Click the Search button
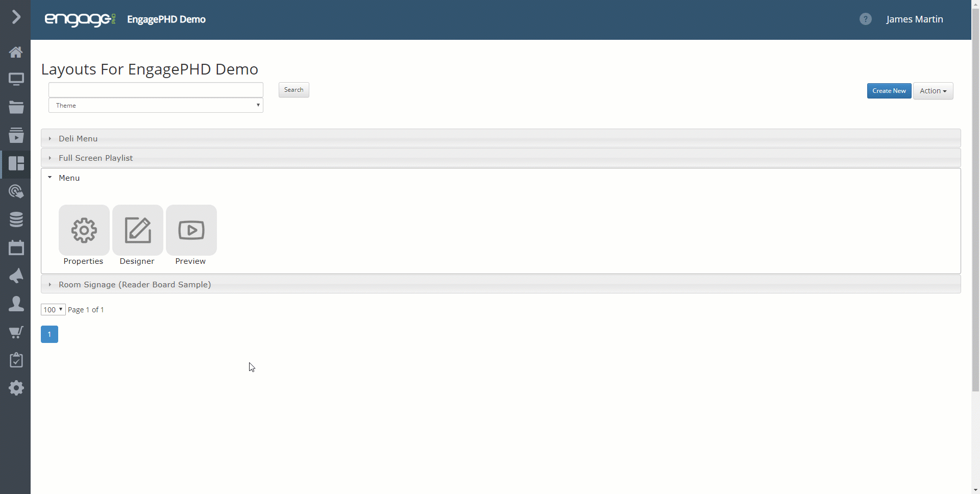The image size is (980, 494). point(293,90)
